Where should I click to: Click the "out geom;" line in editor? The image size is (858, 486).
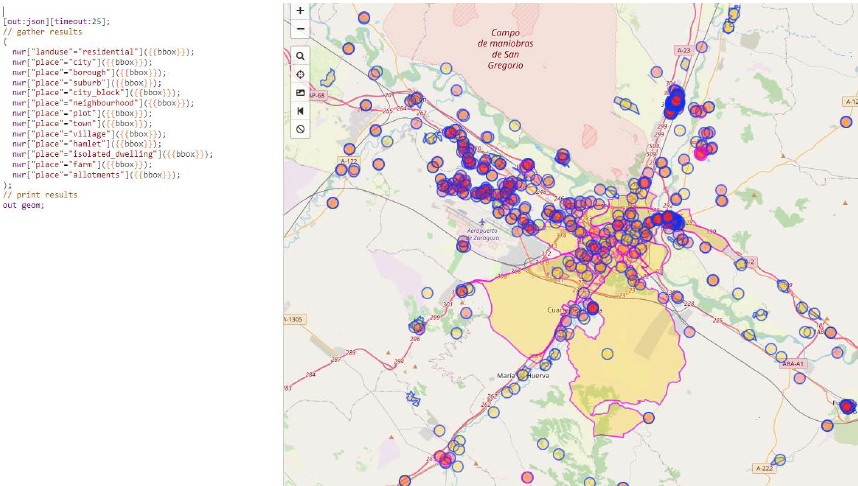[24, 205]
